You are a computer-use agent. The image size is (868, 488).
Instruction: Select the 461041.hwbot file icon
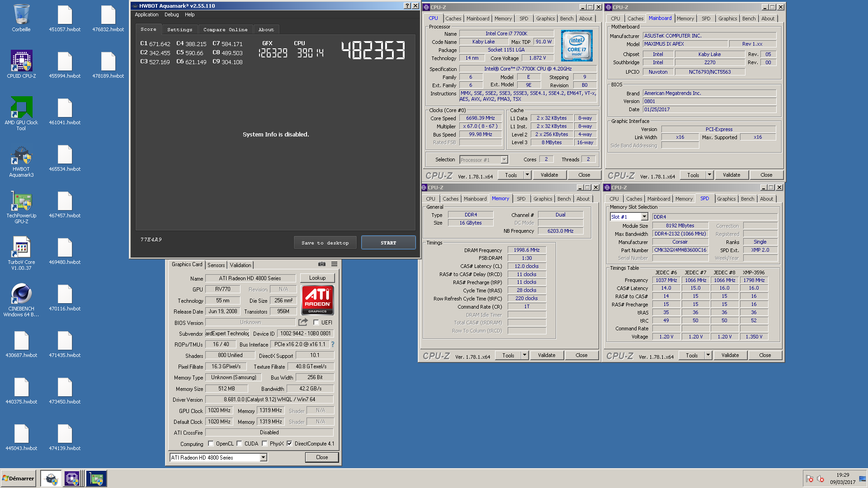(x=65, y=111)
